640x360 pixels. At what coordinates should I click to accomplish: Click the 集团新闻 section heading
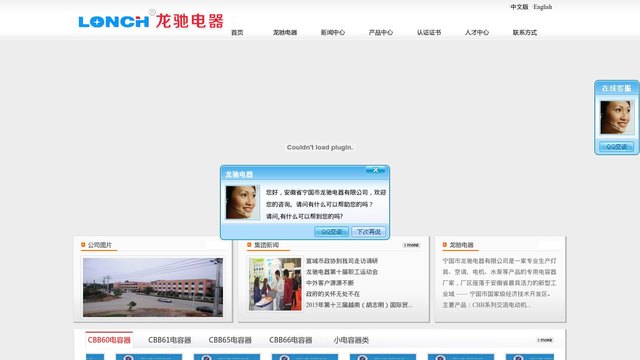(267, 245)
